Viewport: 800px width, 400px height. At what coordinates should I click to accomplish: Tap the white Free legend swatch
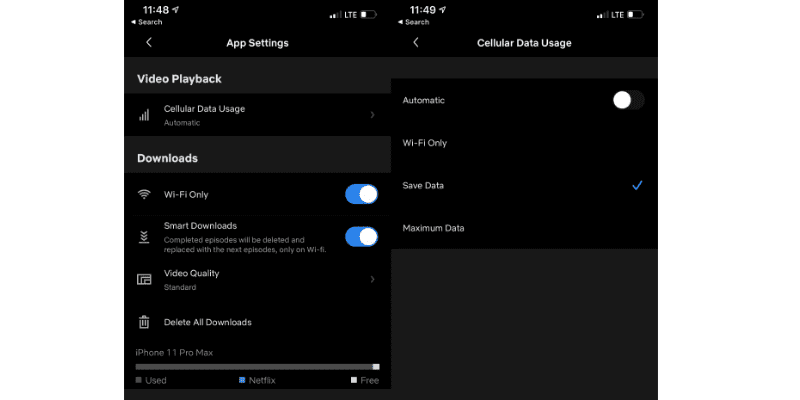click(x=354, y=380)
